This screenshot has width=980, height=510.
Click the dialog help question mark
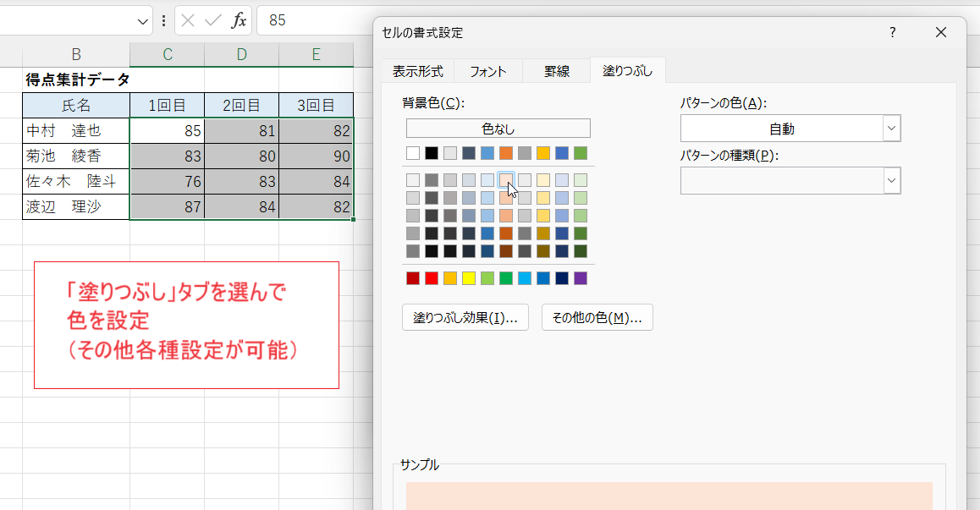click(893, 32)
